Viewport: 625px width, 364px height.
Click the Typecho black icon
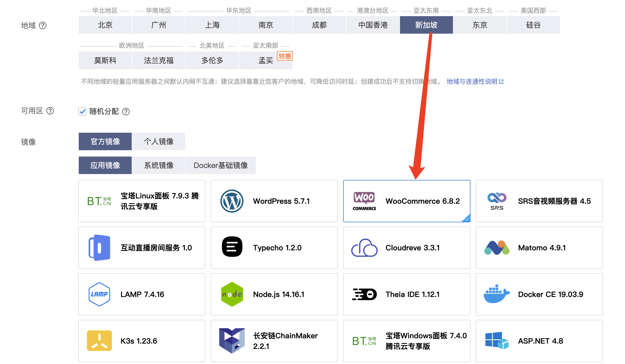pos(232,247)
